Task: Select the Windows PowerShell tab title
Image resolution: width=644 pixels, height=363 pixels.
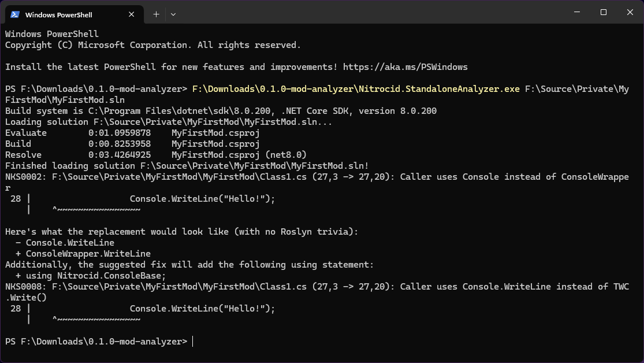Action: pos(59,14)
